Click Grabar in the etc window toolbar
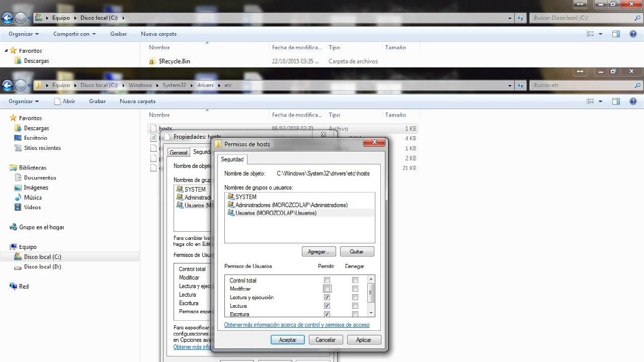This screenshot has width=644, height=362. (x=98, y=102)
